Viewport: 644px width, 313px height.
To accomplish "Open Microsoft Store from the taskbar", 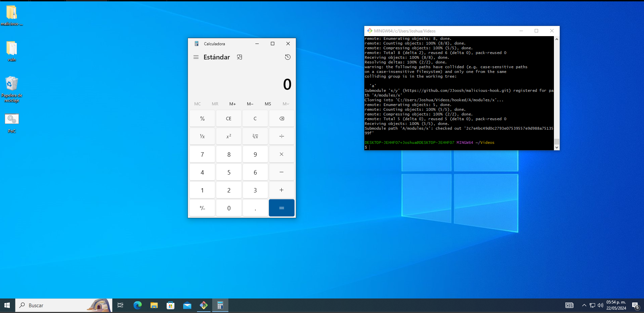I will (x=170, y=306).
